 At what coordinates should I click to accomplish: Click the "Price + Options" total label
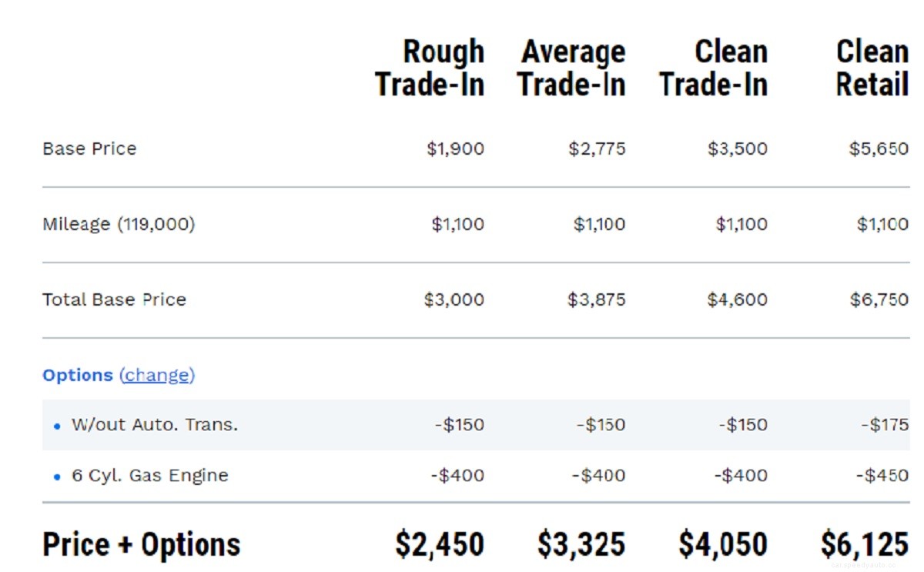coord(141,544)
